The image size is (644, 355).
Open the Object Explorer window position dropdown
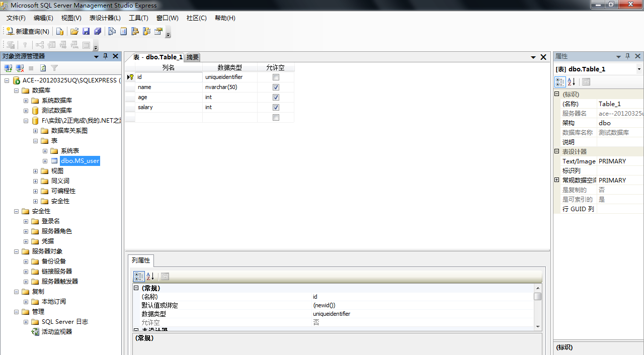(96, 56)
